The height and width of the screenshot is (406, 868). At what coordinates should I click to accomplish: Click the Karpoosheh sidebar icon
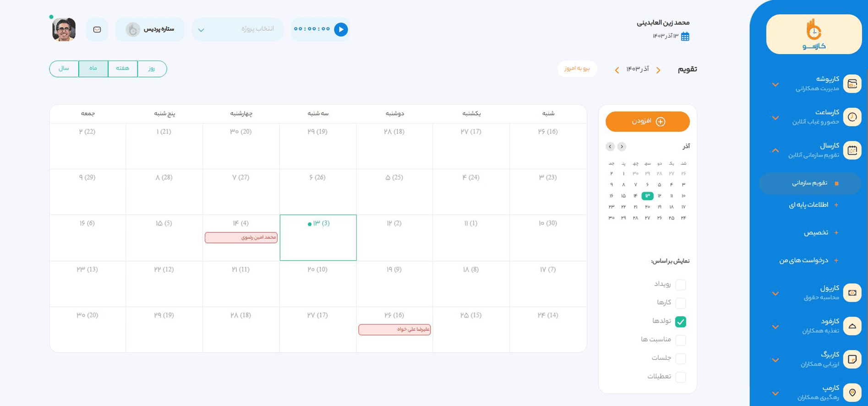tap(852, 84)
